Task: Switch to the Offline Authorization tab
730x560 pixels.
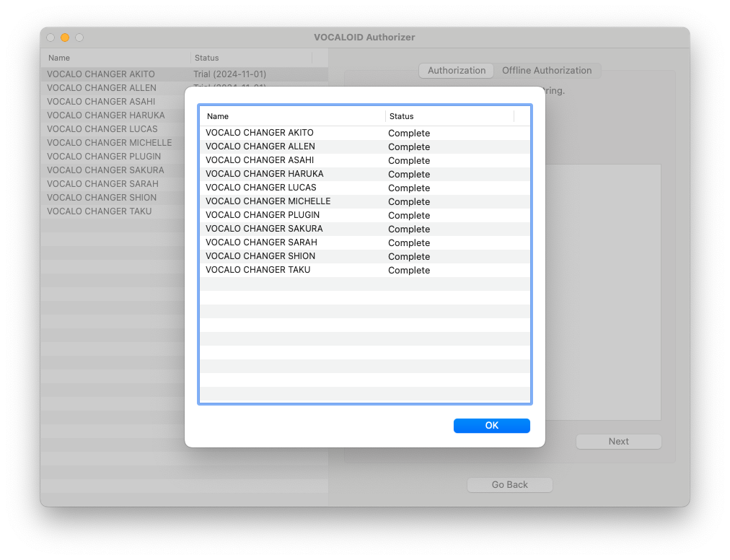Action: pyautogui.click(x=547, y=70)
